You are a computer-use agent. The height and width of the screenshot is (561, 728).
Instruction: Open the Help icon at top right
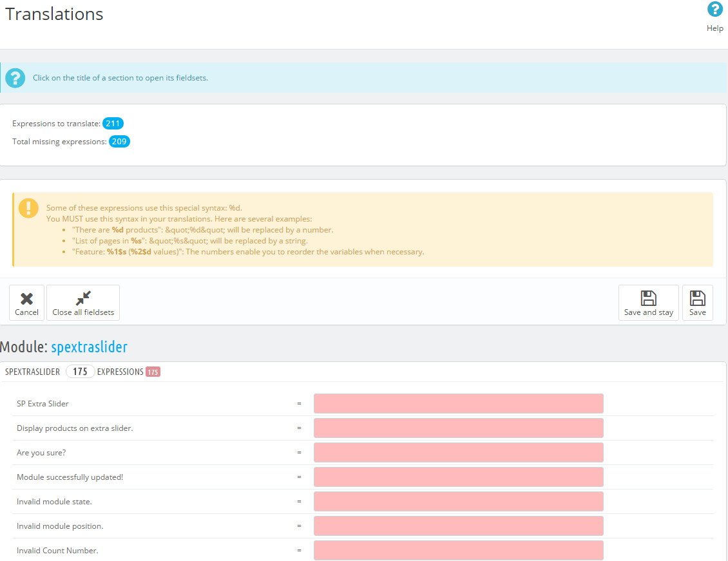714,10
